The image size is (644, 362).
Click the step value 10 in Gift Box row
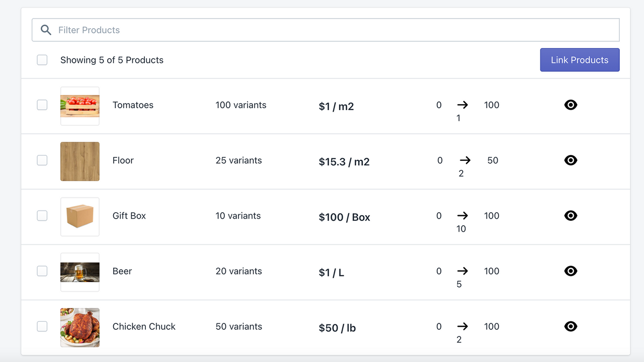[x=461, y=229]
